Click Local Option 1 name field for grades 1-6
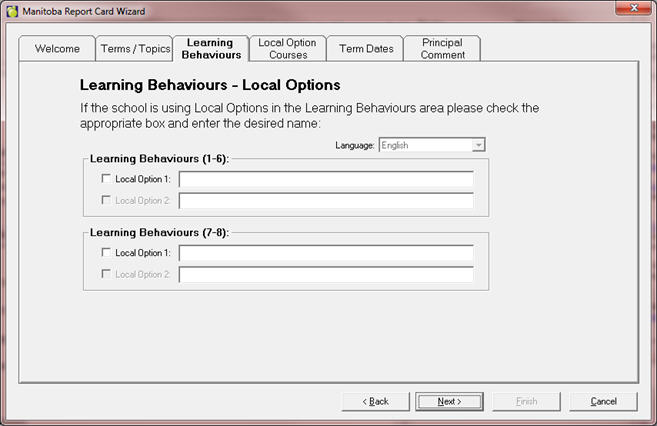657x426 pixels. click(325, 180)
